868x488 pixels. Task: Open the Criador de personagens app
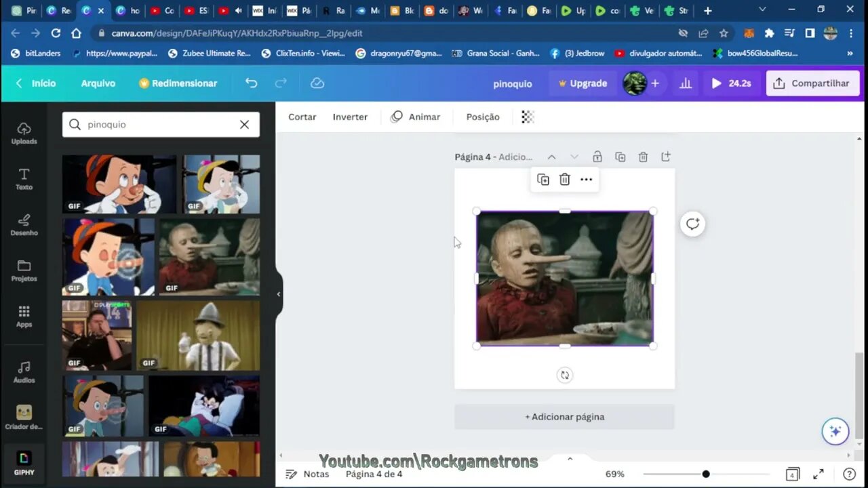click(x=24, y=418)
